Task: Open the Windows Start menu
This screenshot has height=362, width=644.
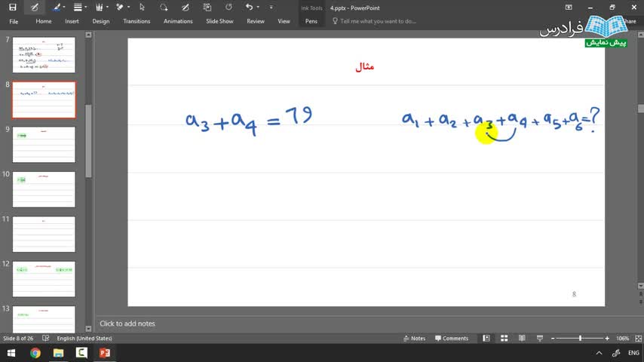Action: pos(11,353)
